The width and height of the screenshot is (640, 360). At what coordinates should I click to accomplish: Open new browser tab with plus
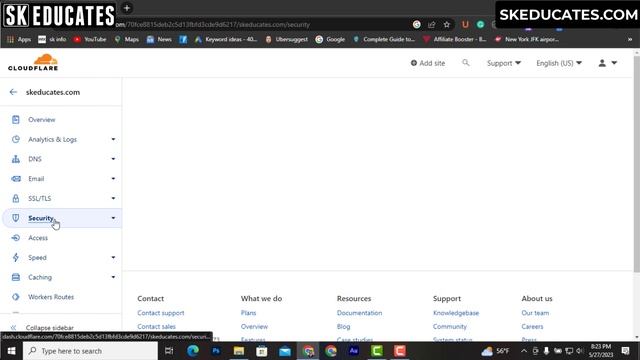tap(127, 8)
